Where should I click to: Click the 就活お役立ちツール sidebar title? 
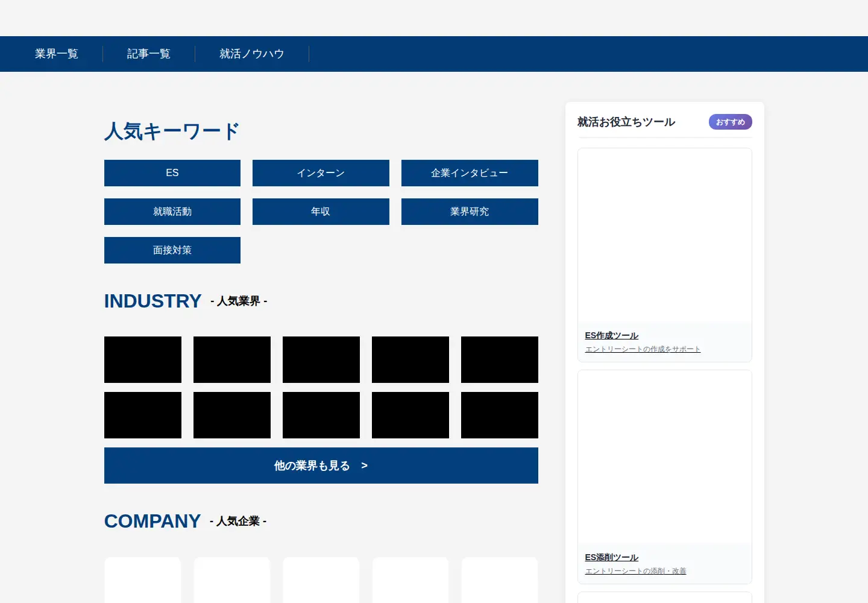[626, 122]
